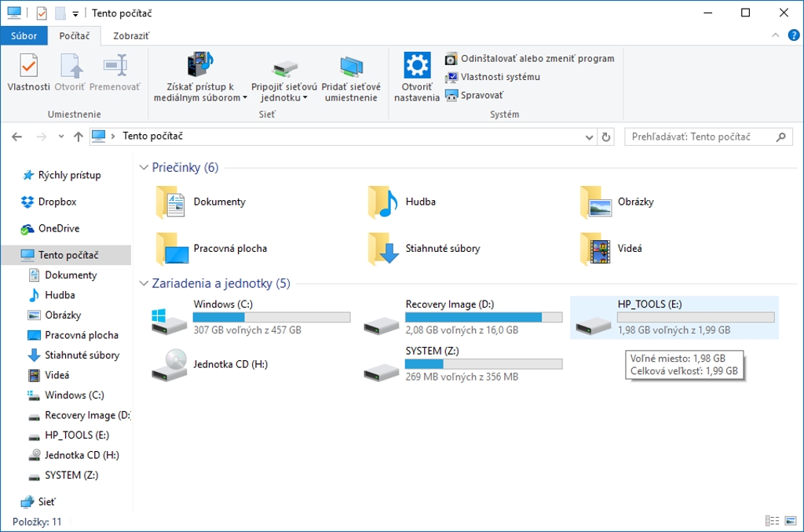Collapse the Priečinky (6) group
Viewport: 804px width, 532px height.
click(144, 167)
